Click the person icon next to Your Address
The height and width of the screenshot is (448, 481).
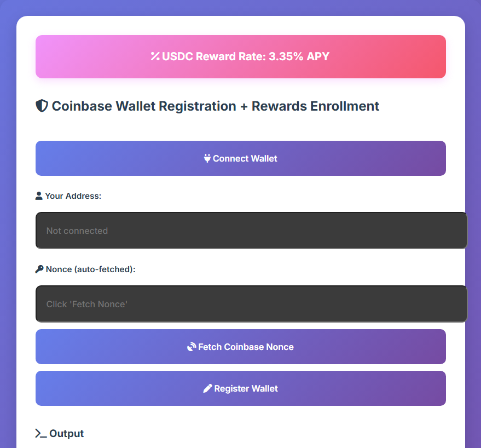click(39, 196)
